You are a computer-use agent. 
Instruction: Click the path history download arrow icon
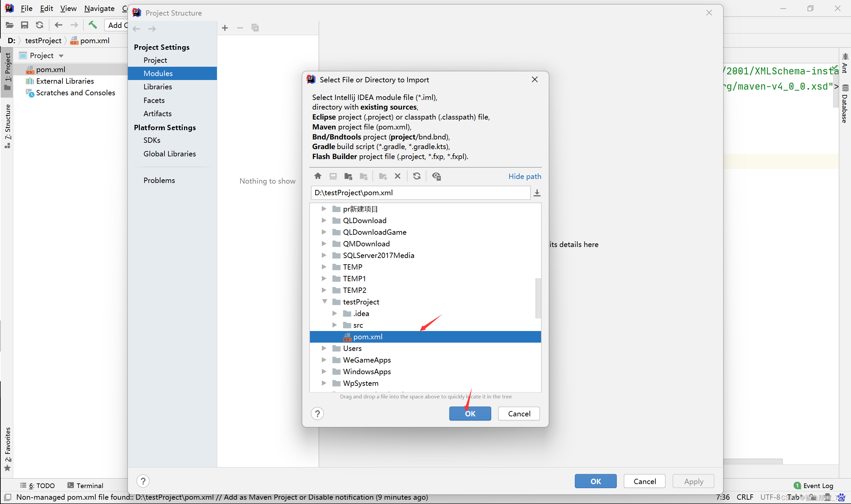tap(537, 193)
